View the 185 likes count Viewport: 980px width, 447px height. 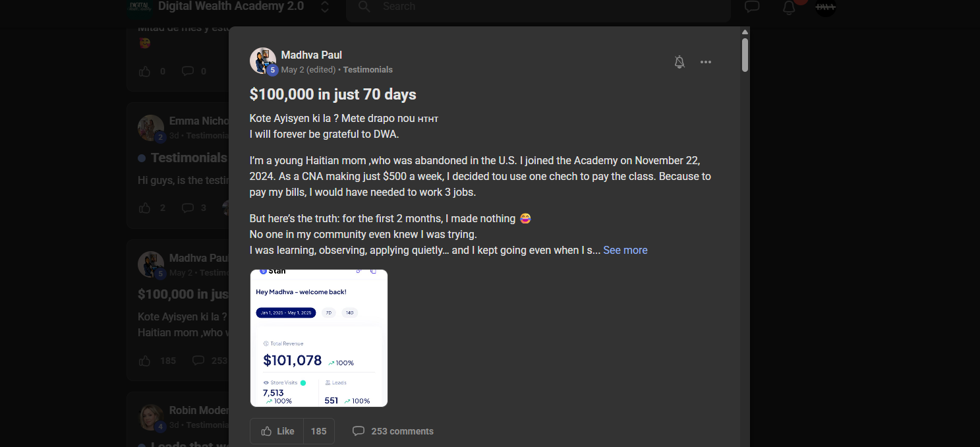click(319, 431)
